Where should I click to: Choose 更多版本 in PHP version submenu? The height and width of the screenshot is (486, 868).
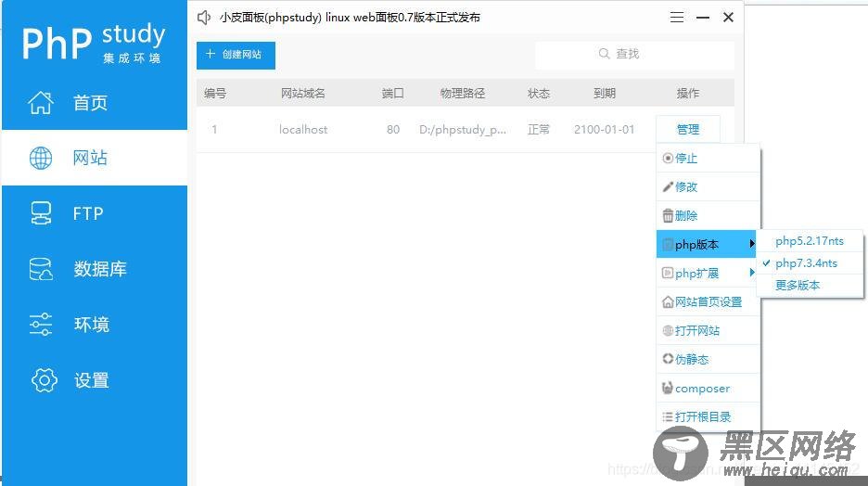tap(810, 286)
